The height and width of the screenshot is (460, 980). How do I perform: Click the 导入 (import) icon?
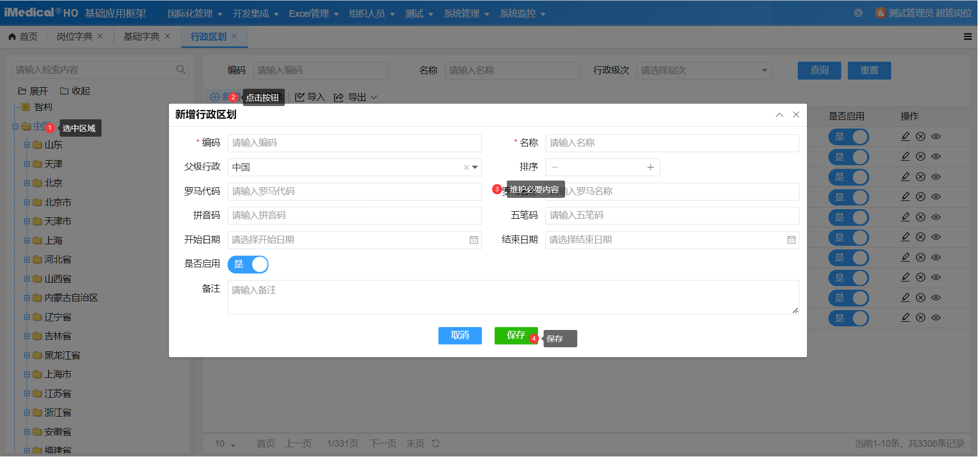pos(301,97)
